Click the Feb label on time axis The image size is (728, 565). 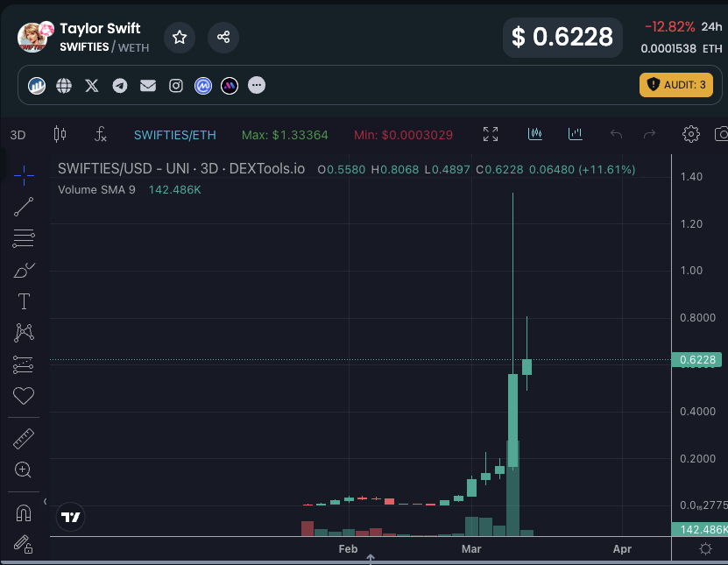click(348, 548)
